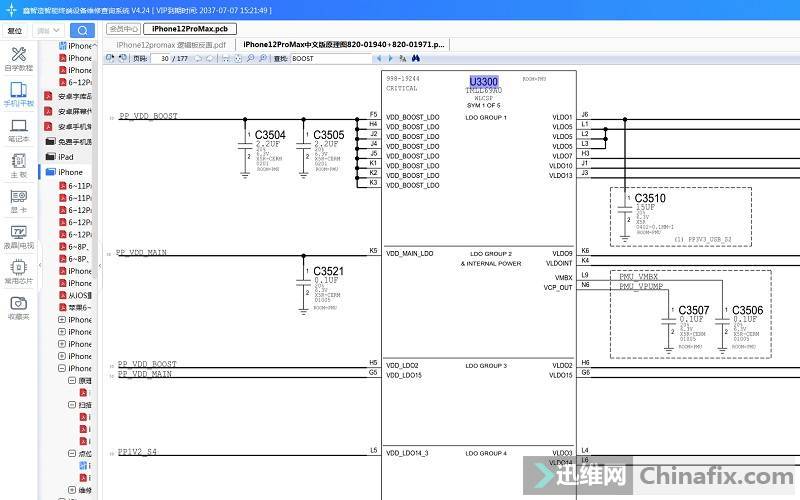The height and width of the screenshot is (500, 800).
Task: Open the 自学教程 tutorials sidebar icon
Action: click(18, 58)
